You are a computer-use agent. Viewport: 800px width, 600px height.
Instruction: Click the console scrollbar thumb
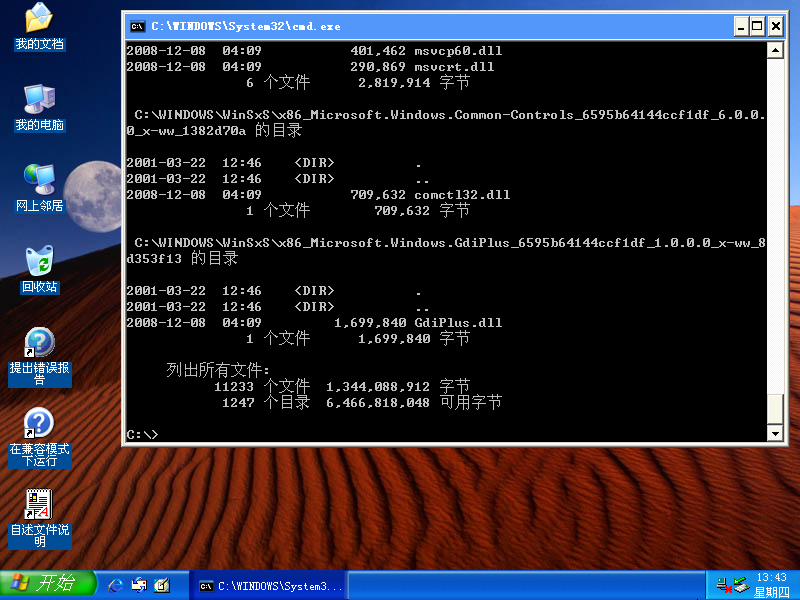775,409
